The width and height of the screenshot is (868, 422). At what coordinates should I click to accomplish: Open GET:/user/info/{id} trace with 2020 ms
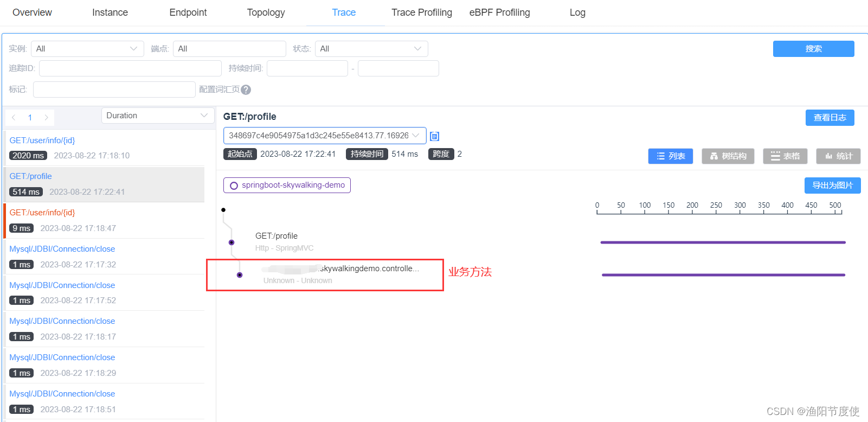click(104, 148)
